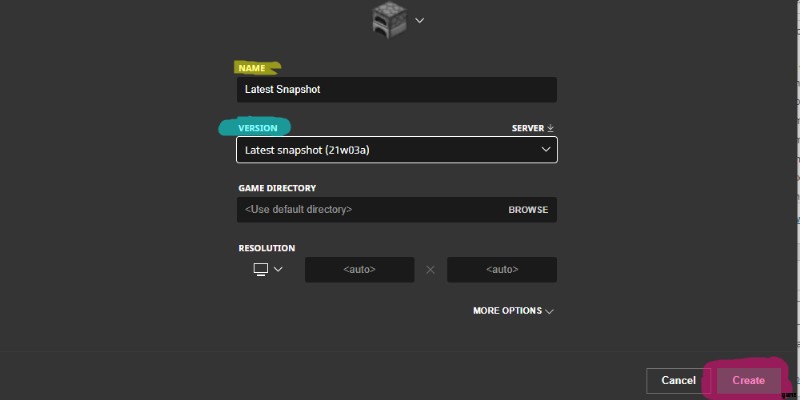Click the multiplication sign between resolution fields
Image resolution: width=800 pixels, height=400 pixels.
click(430, 270)
